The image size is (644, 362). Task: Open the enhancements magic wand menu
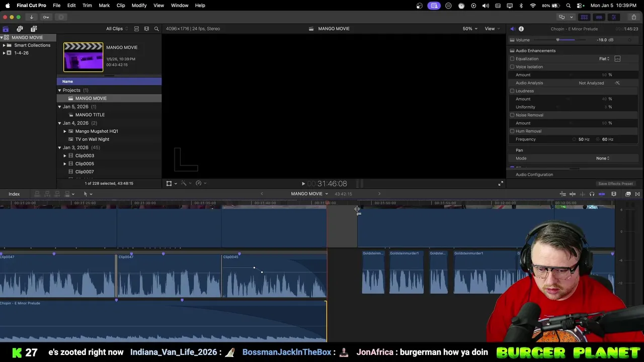point(186,184)
